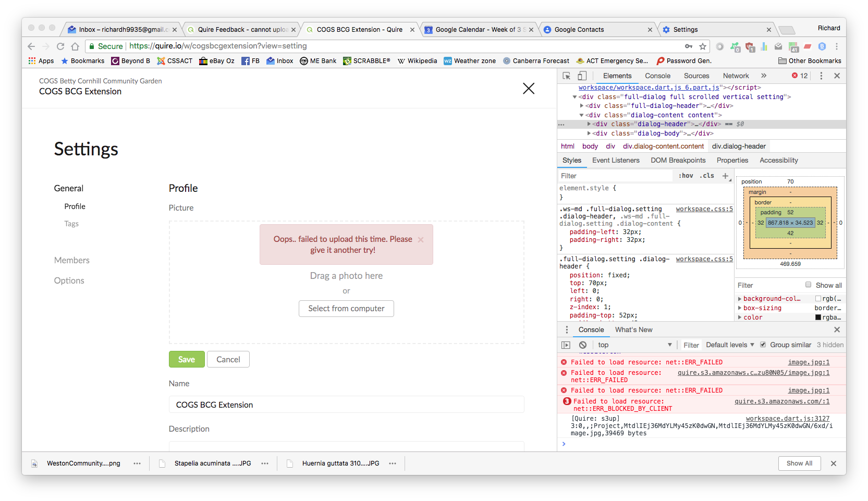Open the console drawer options menu
868x501 pixels.
tap(567, 329)
